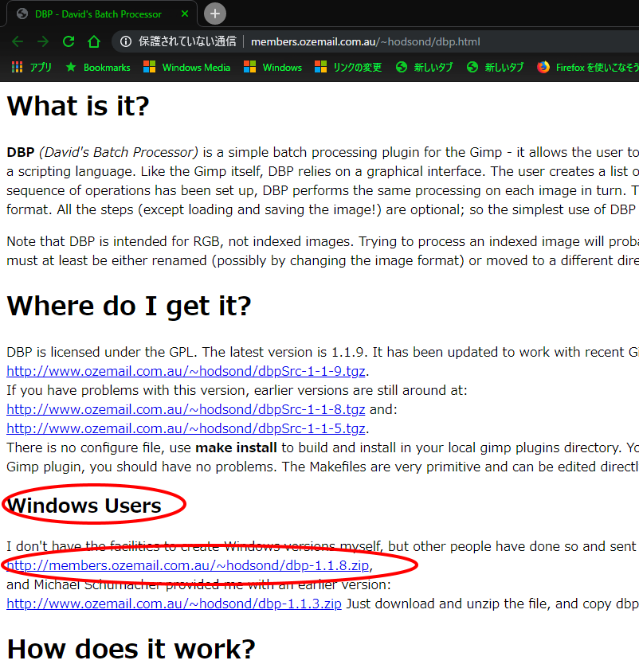This screenshot has width=639, height=672.
Task: Click the bold 'DBP' text in intro
Action: (21, 152)
